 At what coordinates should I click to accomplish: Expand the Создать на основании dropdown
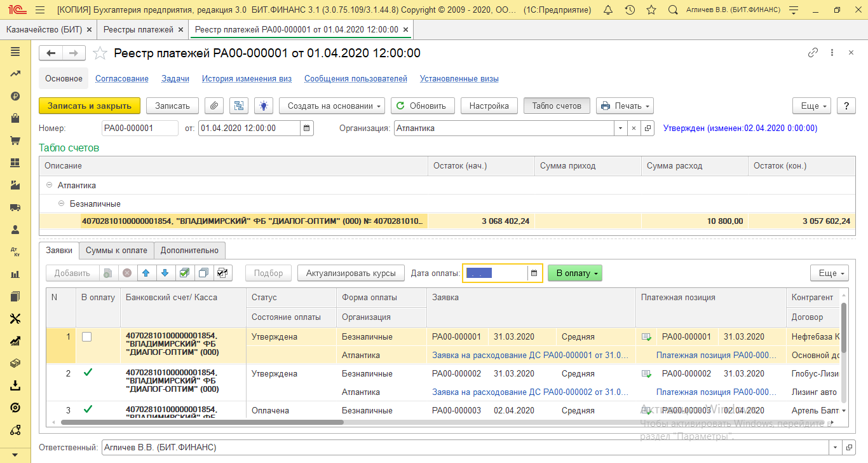click(332, 106)
